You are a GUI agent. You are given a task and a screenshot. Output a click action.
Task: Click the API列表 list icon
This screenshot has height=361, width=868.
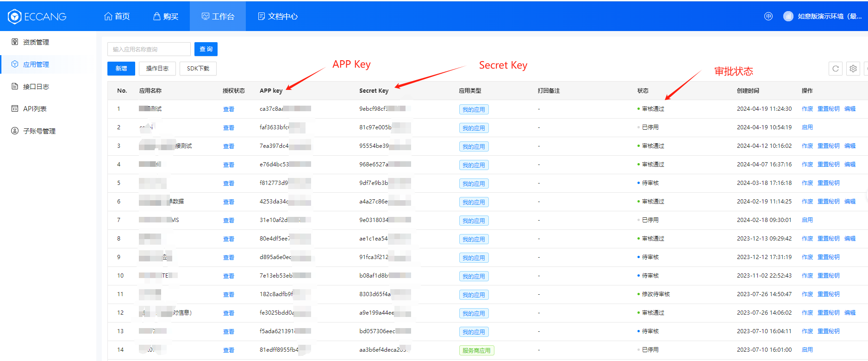(15, 109)
